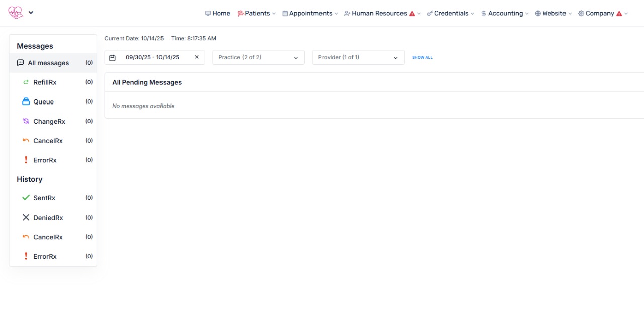Click the History ErrorRx exclamation icon

tap(26, 256)
